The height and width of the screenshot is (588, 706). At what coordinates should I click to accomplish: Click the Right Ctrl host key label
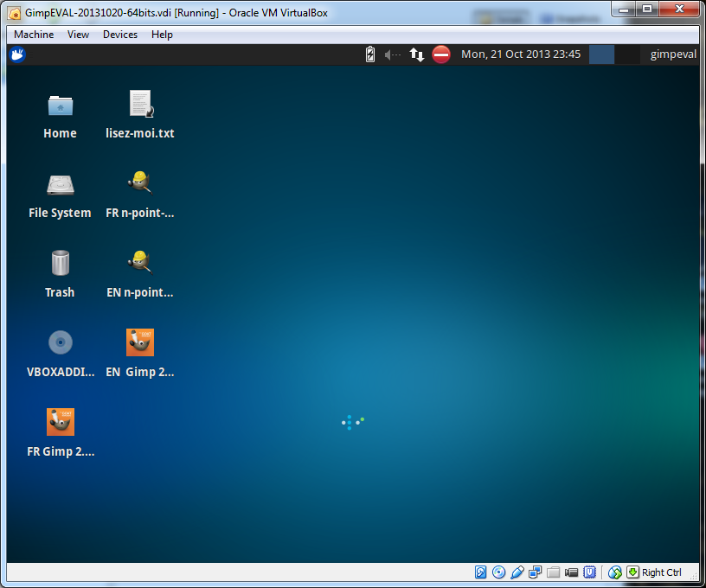661,572
